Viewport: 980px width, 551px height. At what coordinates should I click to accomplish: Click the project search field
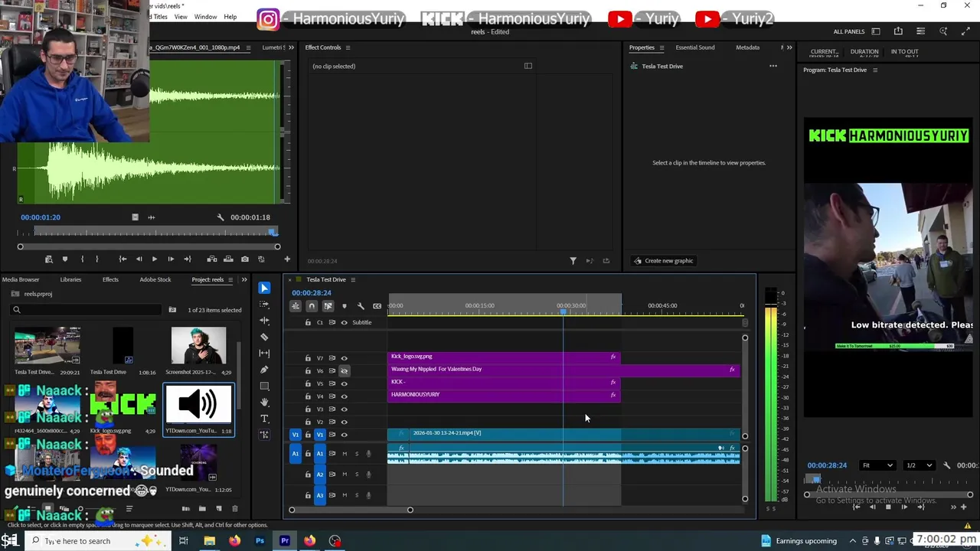pyautogui.click(x=87, y=310)
